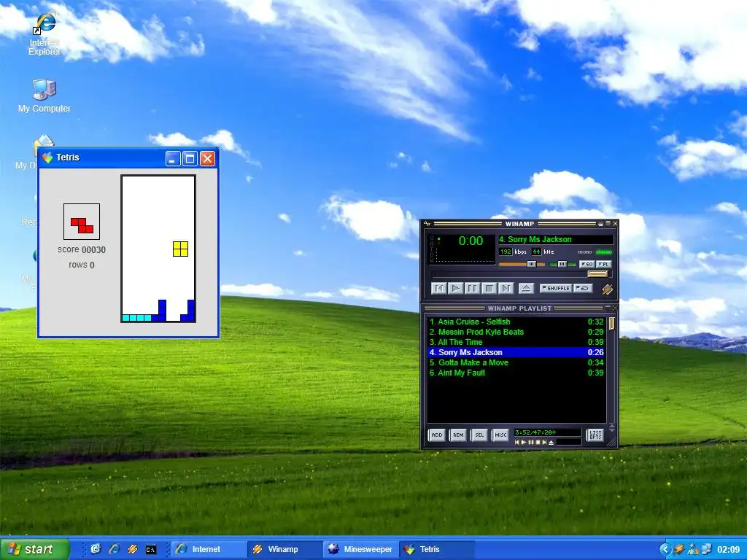Click the falling yellow square piece in Tetris
The image size is (747, 560).
(181, 249)
